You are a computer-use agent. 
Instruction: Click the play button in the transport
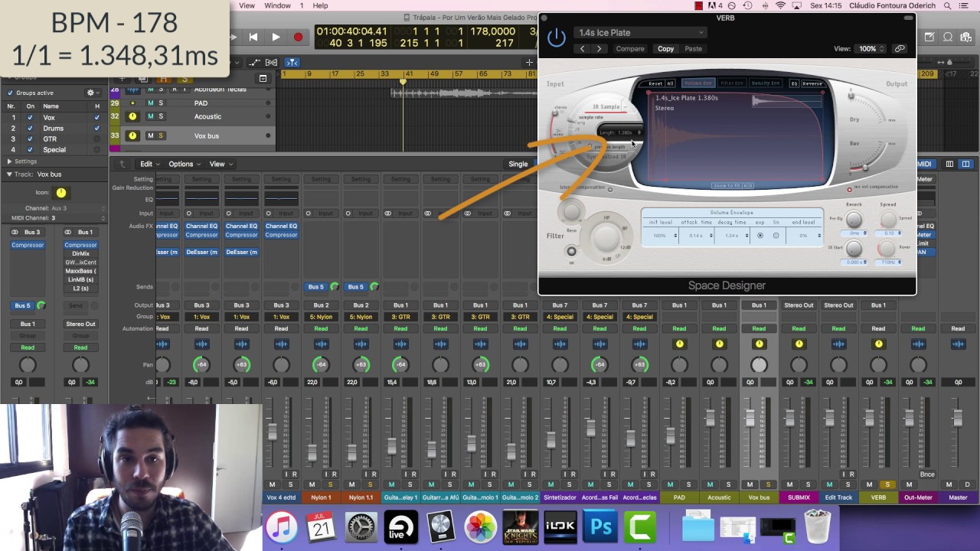[x=276, y=37]
